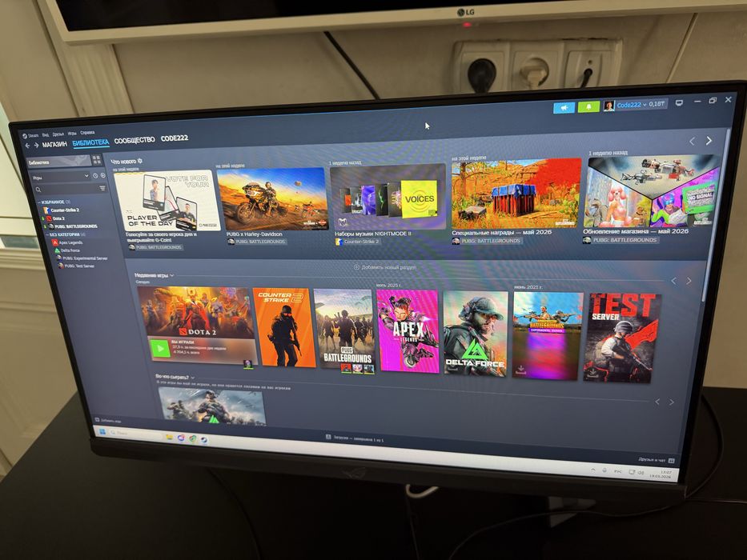Open the Что нового settings gear

[140, 161]
